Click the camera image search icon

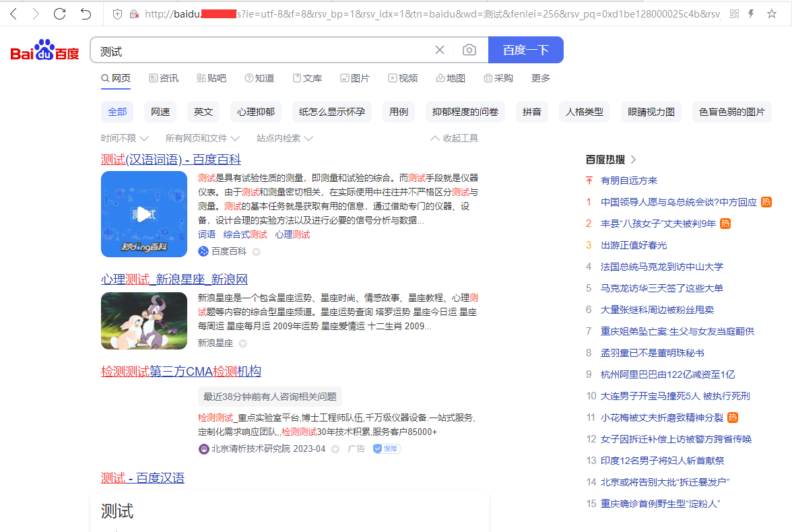(469, 51)
